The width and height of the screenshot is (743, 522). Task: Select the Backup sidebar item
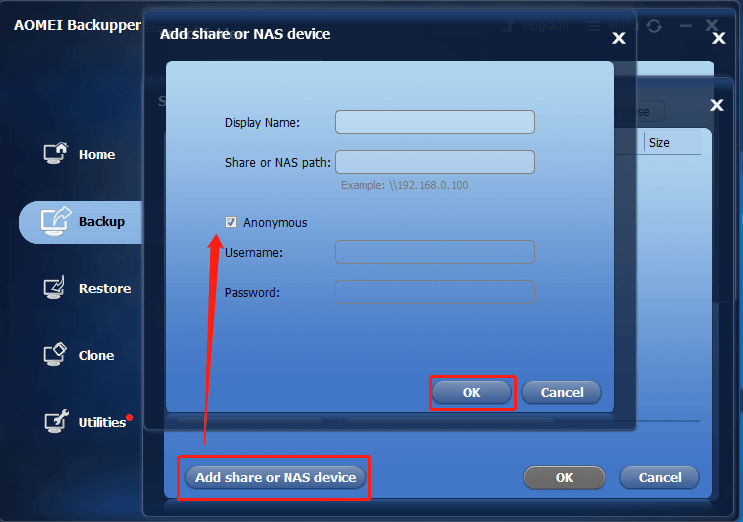(81, 222)
